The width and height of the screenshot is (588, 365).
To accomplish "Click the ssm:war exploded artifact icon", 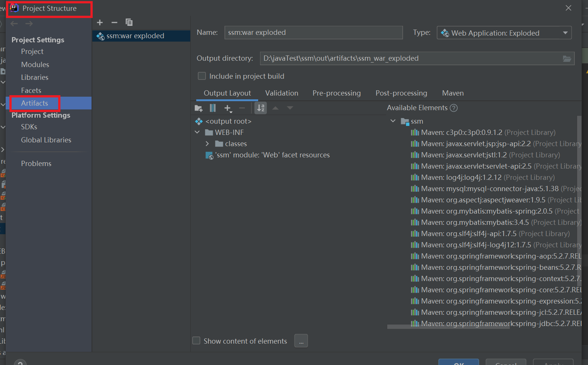I will pos(101,36).
